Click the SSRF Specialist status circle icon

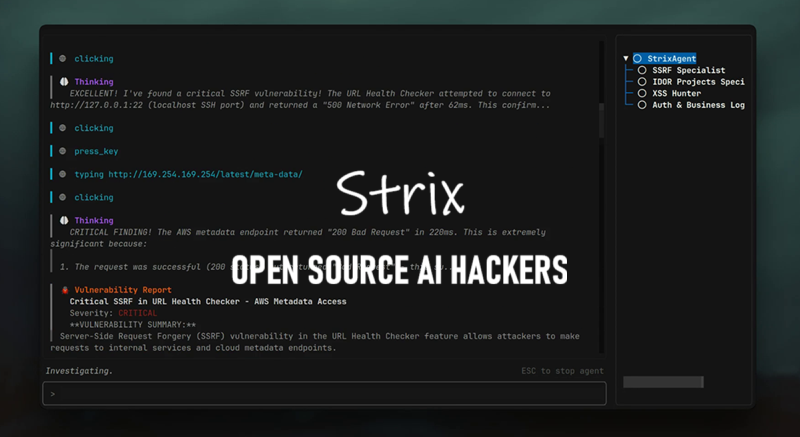click(642, 70)
